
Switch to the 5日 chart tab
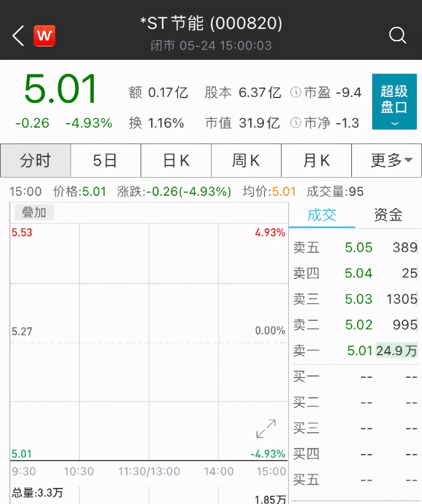click(x=105, y=161)
